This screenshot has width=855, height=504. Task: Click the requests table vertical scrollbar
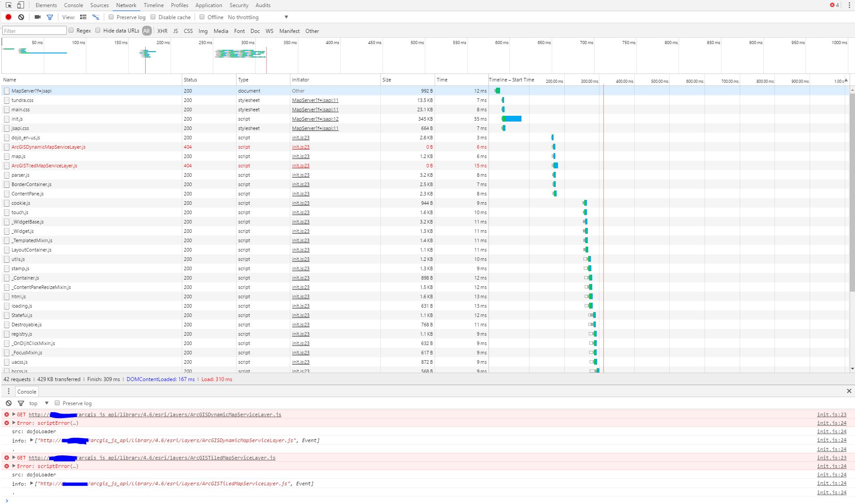pos(852,191)
